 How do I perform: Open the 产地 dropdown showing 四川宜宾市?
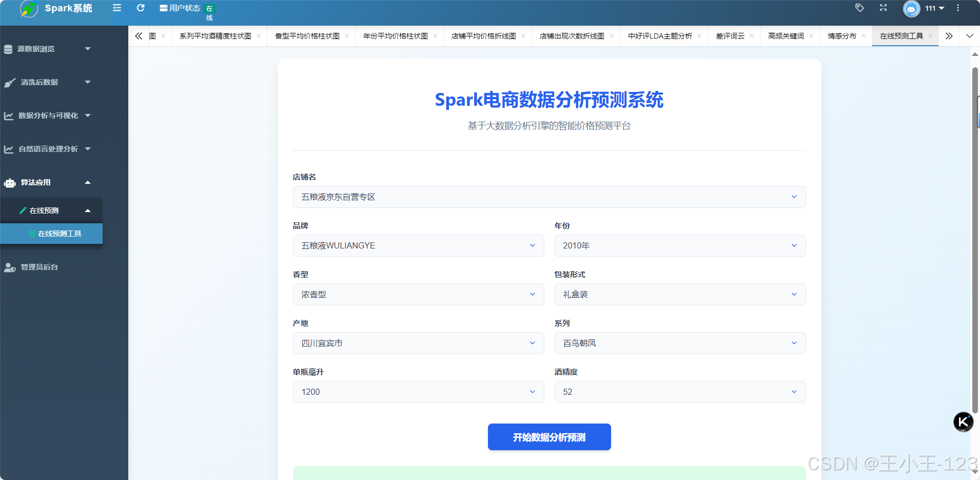coord(418,343)
